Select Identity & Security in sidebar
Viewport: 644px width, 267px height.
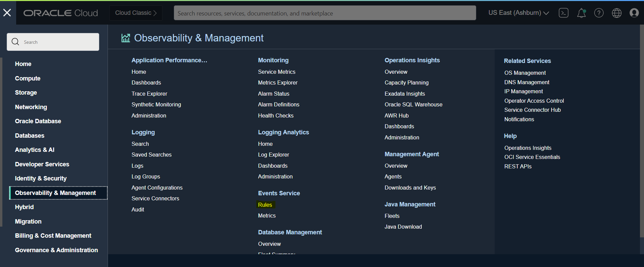(41, 178)
